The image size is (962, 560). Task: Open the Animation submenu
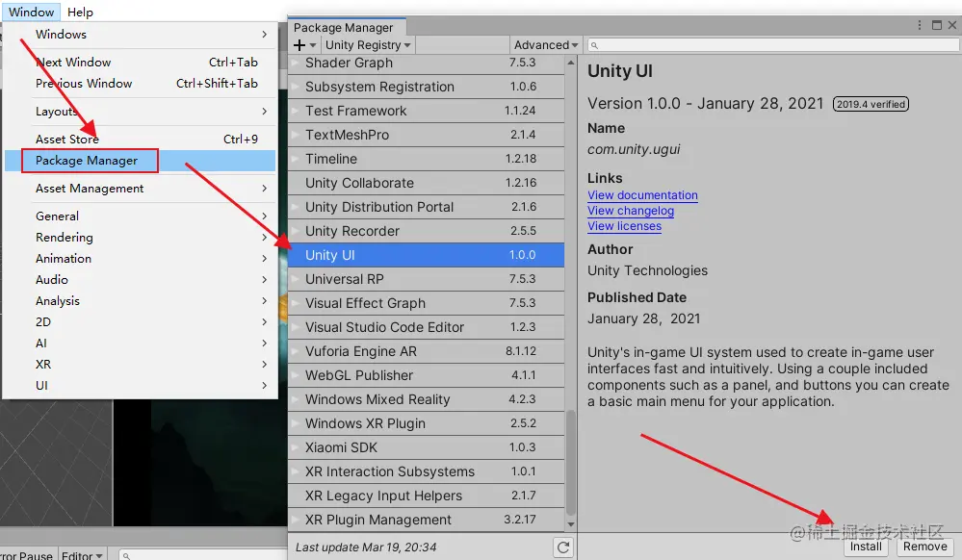click(x=140, y=258)
